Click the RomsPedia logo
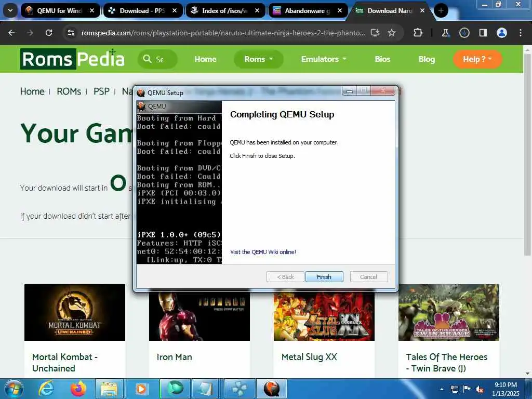532x399 pixels. [72, 59]
